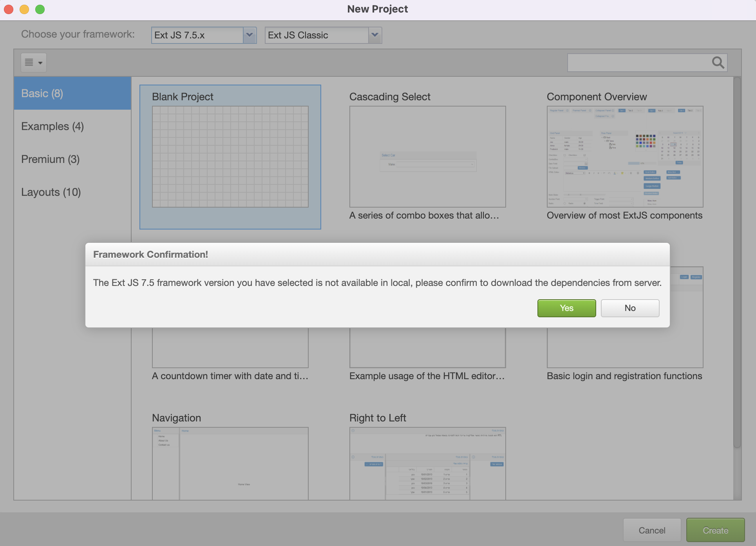Open the list view options menu button
Image resolution: width=756 pixels, height=546 pixels.
34,63
